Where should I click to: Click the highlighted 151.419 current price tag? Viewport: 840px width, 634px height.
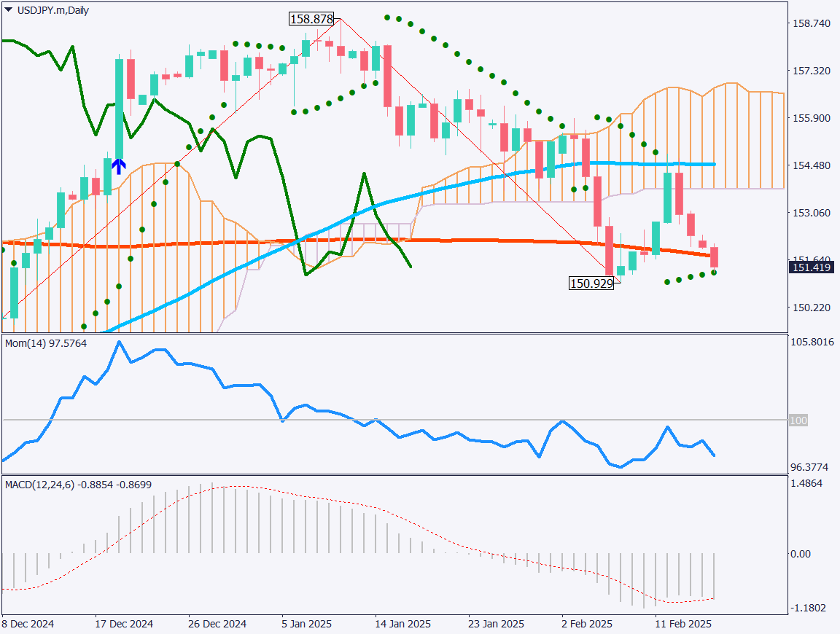[812, 267]
